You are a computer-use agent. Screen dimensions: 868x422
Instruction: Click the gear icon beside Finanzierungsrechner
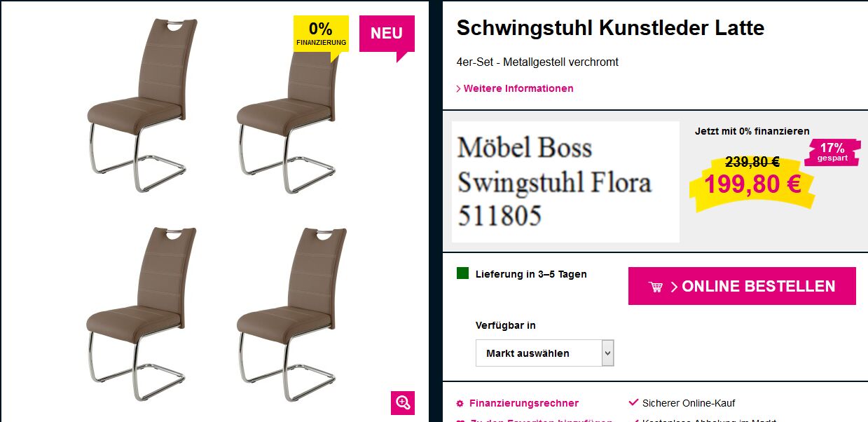pyautogui.click(x=460, y=404)
